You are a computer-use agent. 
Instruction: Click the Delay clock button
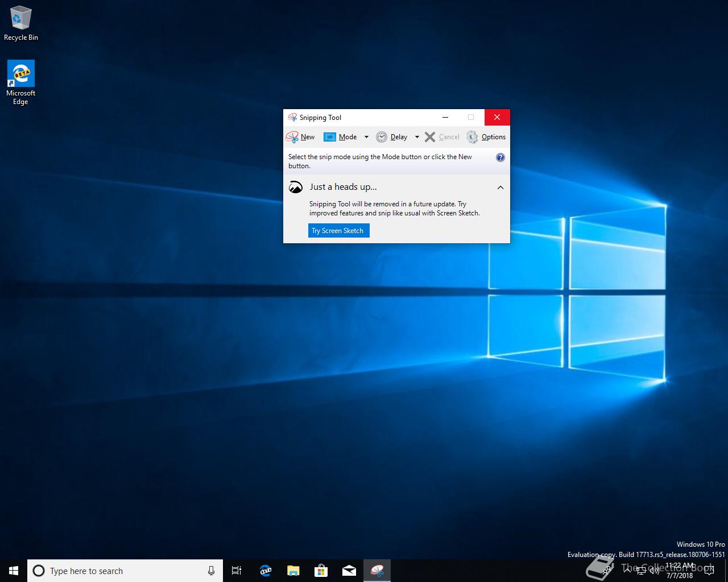[x=392, y=137]
